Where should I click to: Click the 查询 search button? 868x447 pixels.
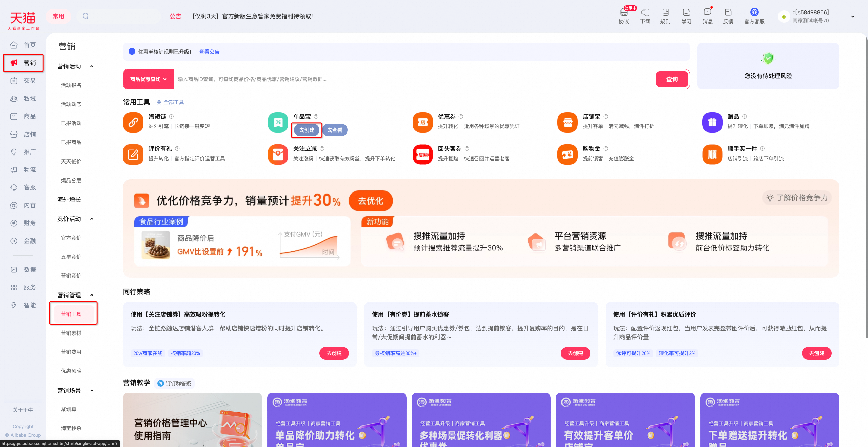click(x=672, y=79)
